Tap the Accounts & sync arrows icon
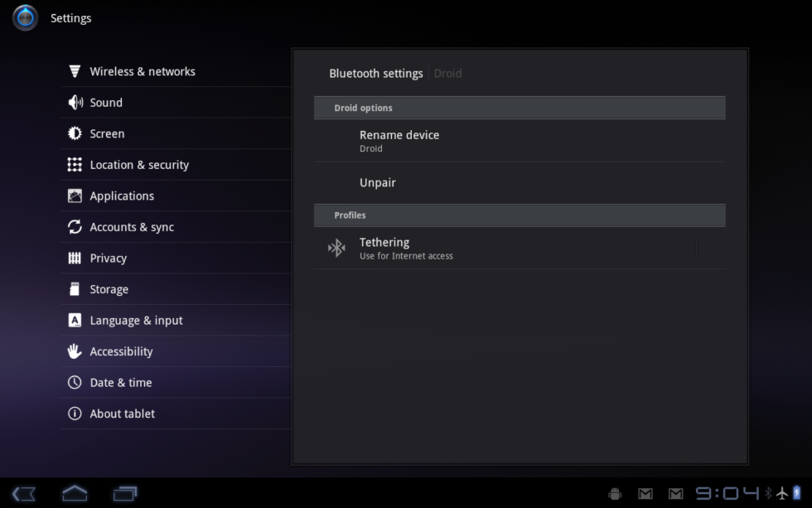Image resolution: width=812 pixels, height=508 pixels. 75,227
